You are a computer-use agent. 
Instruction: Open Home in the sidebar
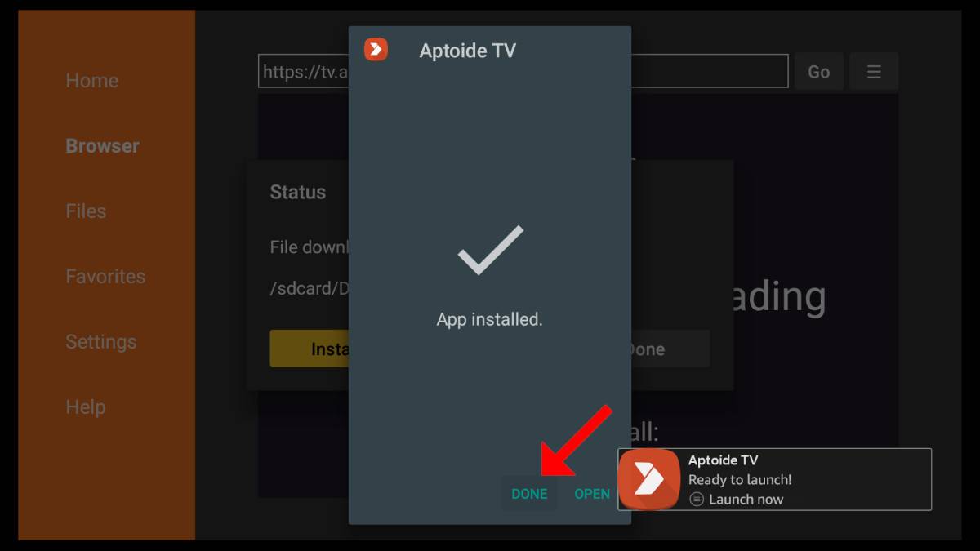tap(92, 81)
